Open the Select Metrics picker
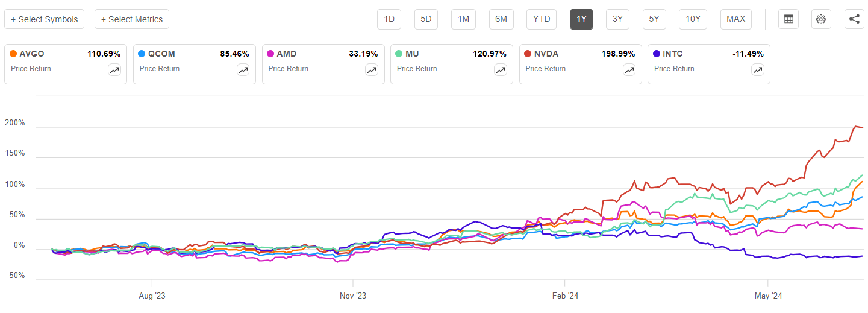 click(132, 19)
